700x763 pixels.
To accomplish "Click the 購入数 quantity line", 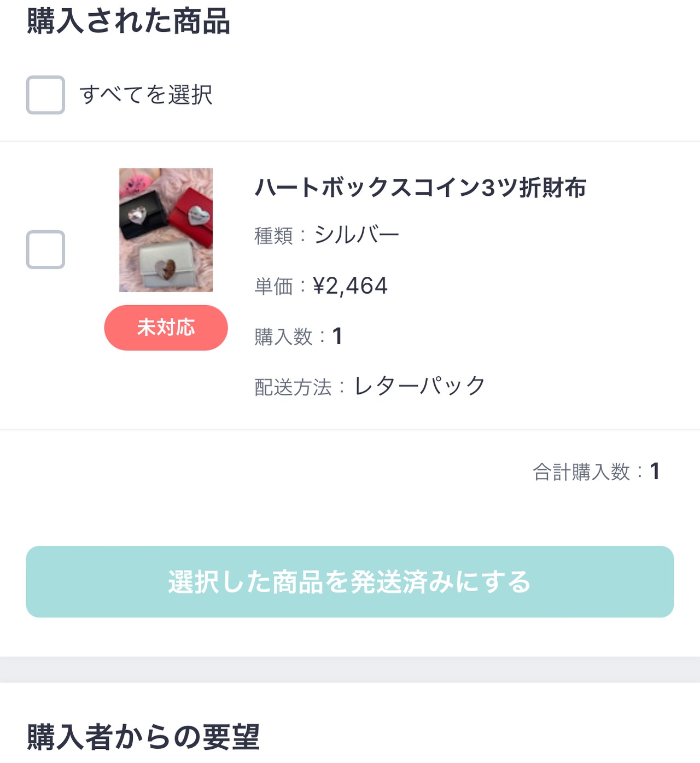I will 298,336.
